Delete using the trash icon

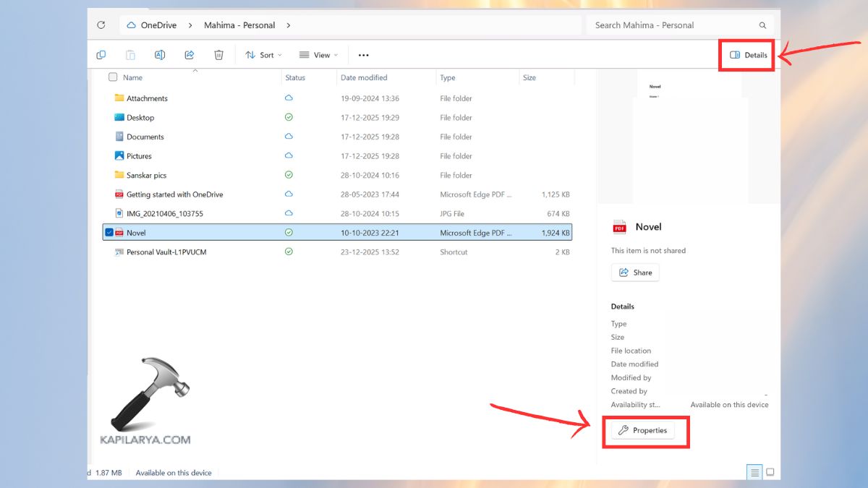tap(218, 54)
